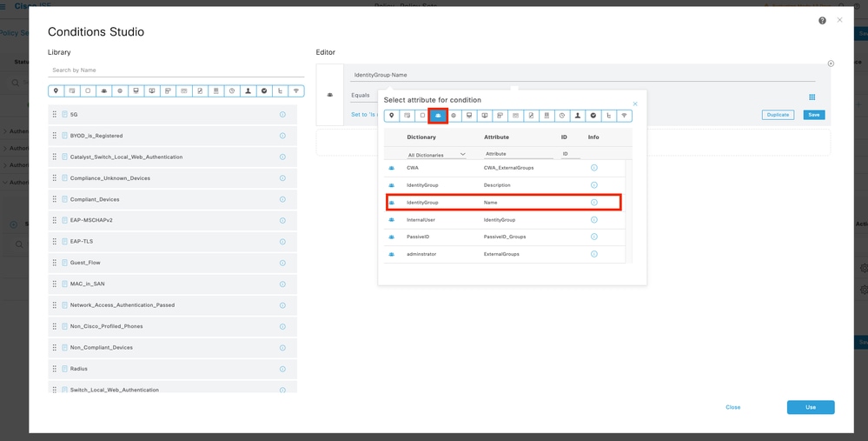Click the Use button
The width and height of the screenshot is (868, 441).
(811, 407)
